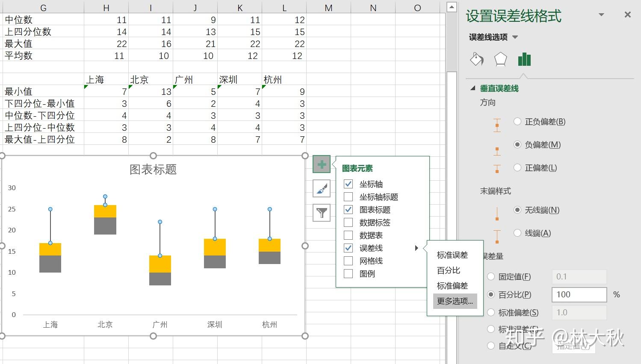Check the 图例 checkbox
This screenshot has width=641, height=364.
(348, 273)
